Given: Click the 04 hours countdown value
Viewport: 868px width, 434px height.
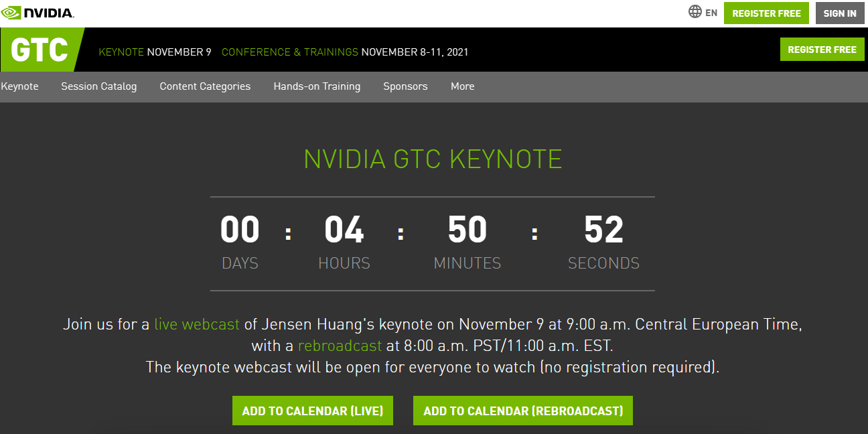Looking at the screenshot, I should point(344,230).
